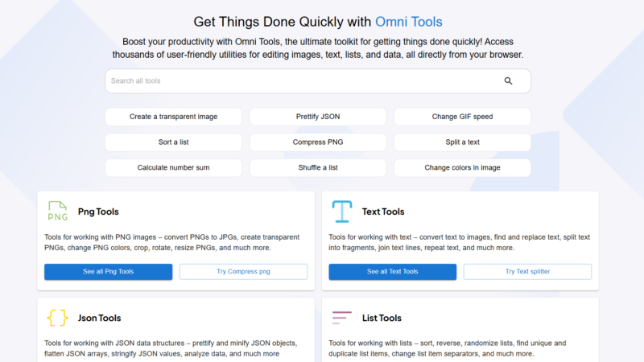Click the List Tools lines icon

pos(341,318)
